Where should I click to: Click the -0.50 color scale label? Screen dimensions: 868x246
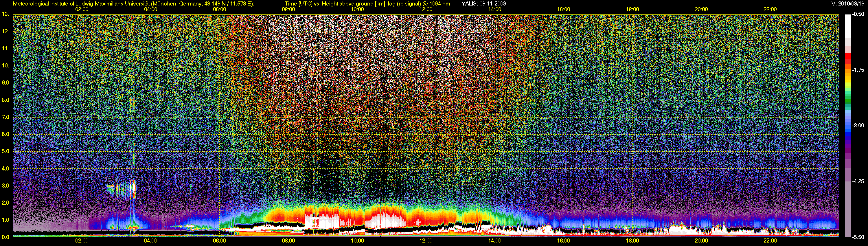[858, 14]
